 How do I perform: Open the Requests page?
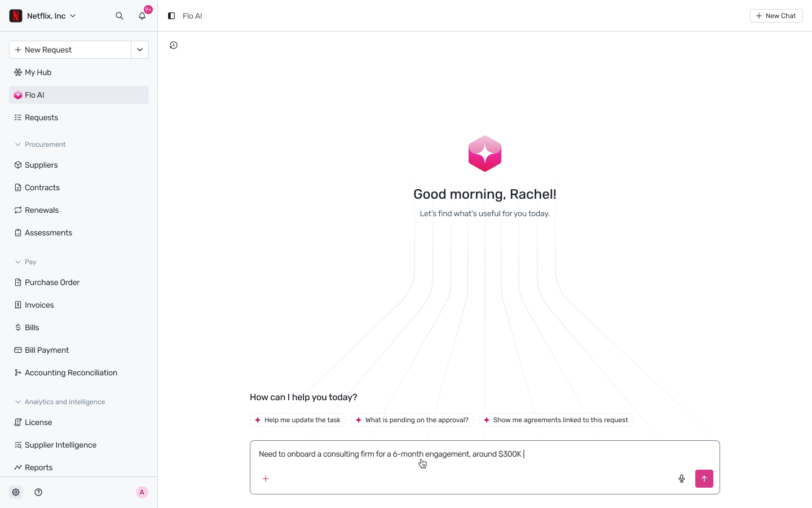coord(79,117)
